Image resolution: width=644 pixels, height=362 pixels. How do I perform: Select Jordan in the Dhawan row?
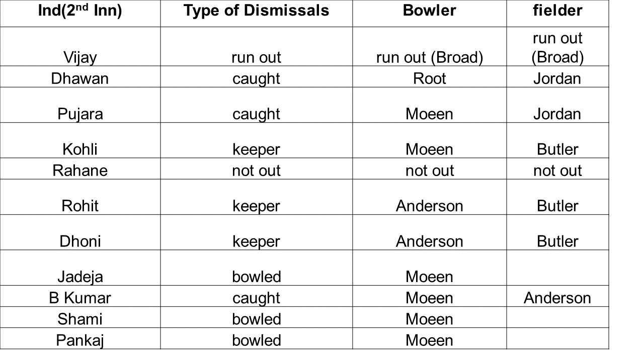click(557, 78)
